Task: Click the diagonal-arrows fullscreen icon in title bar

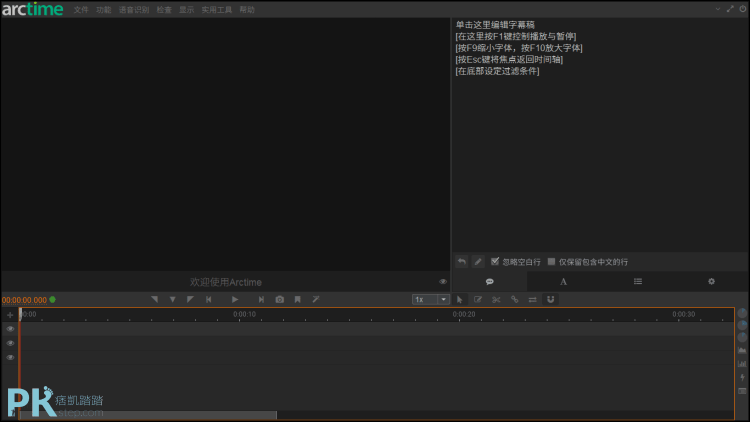Action: click(x=730, y=9)
